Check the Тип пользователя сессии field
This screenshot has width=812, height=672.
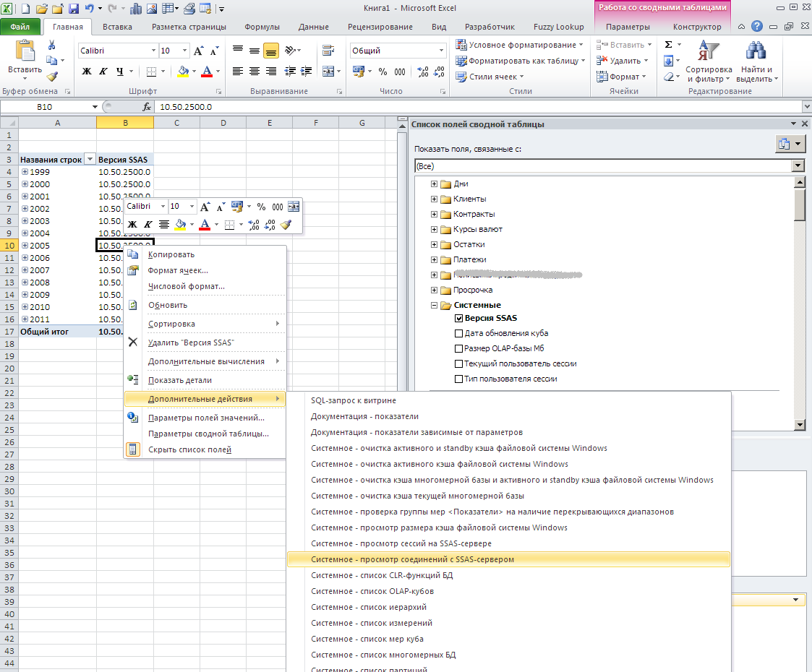[459, 379]
